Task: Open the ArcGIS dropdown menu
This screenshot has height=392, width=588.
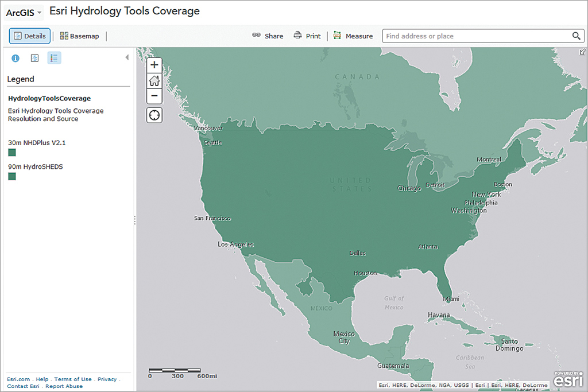Action: tap(24, 13)
